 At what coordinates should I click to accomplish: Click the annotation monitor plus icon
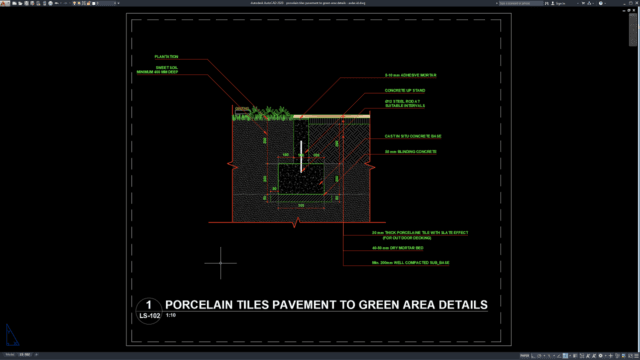point(611,356)
